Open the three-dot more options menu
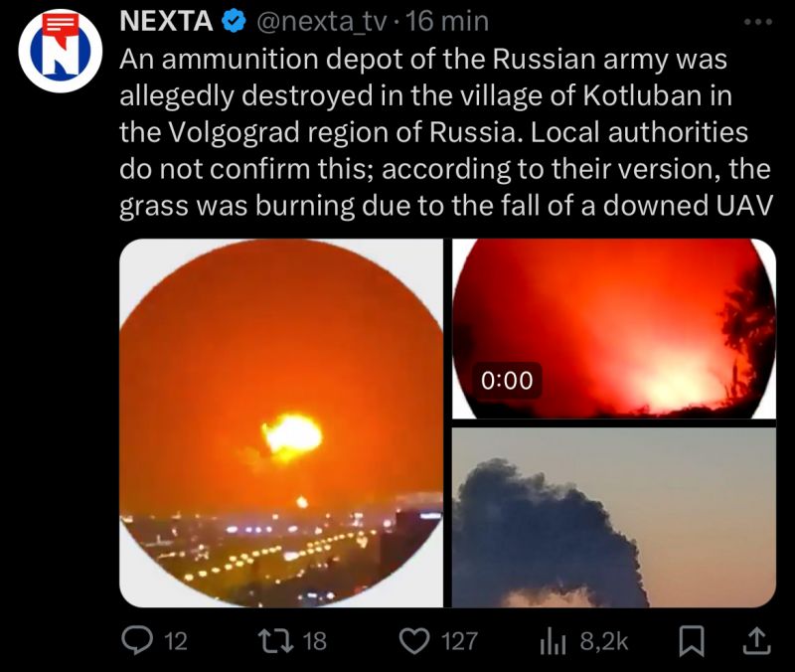This screenshot has height=672, width=795. [x=757, y=22]
